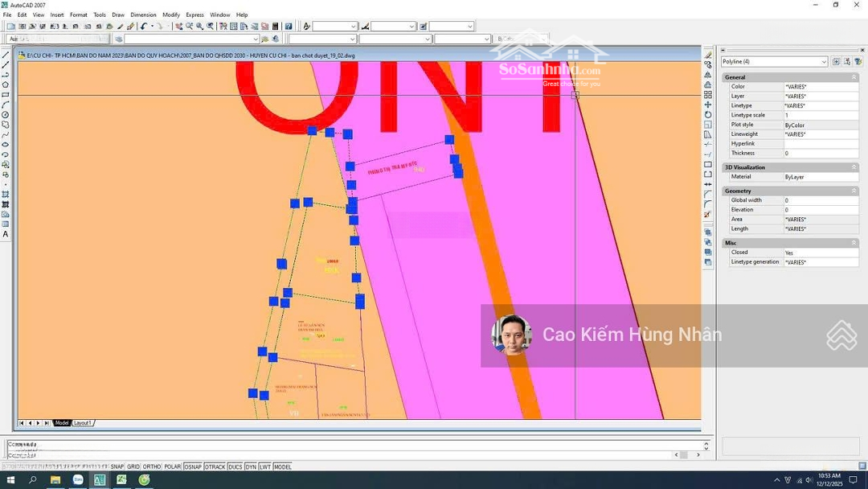Open the Polyline (4) selection dropdown
This screenshot has height=489, width=868.
tap(824, 62)
